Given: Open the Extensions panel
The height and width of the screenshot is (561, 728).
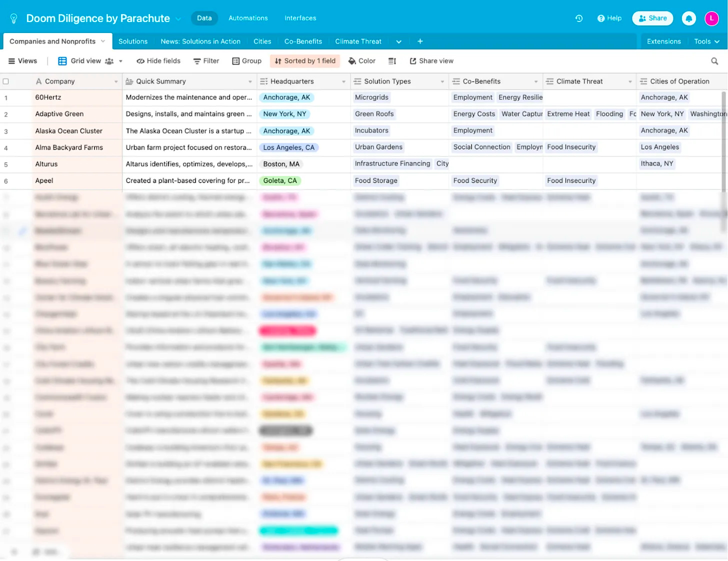Looking at the screenshot, I should tap(663, 41).
